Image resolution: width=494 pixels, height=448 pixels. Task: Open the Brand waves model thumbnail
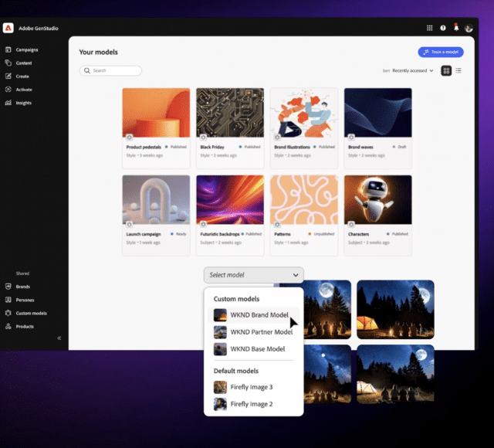pos(377,113)
